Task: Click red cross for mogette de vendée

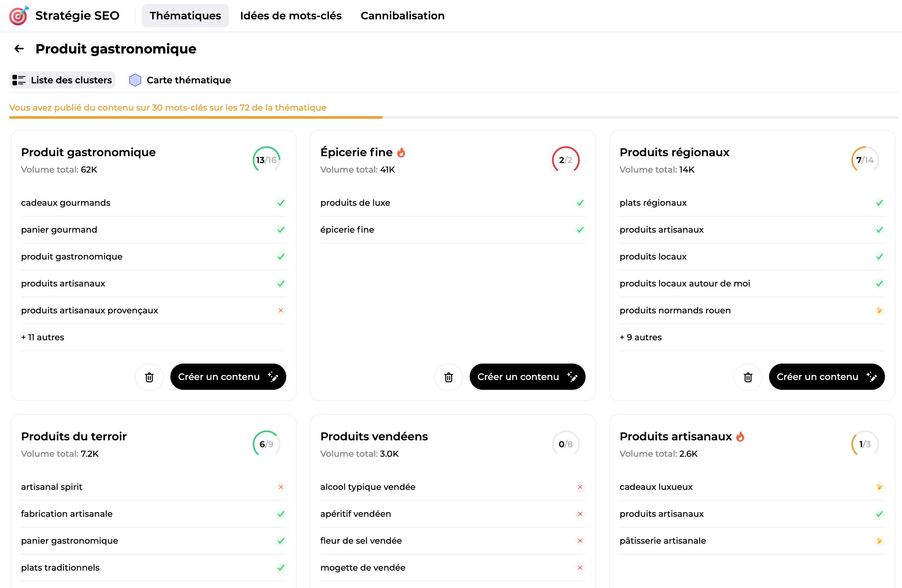Action: [580, 568]
